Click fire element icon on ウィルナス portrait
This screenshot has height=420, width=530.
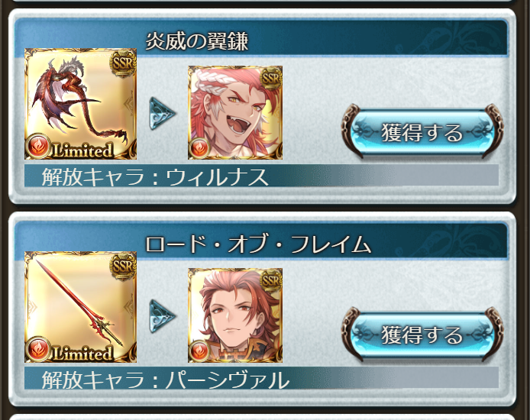(x=199, y=148)
